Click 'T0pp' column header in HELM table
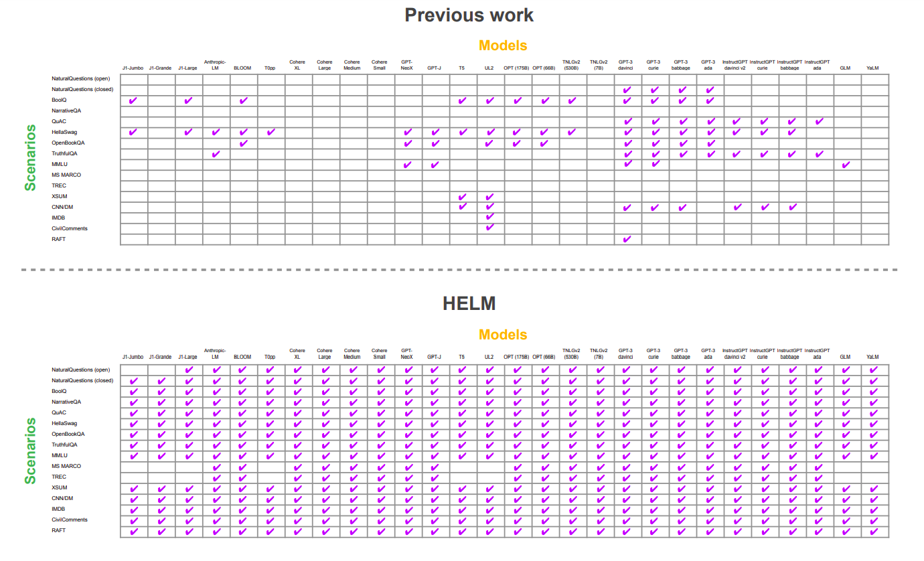 point(270,357)
